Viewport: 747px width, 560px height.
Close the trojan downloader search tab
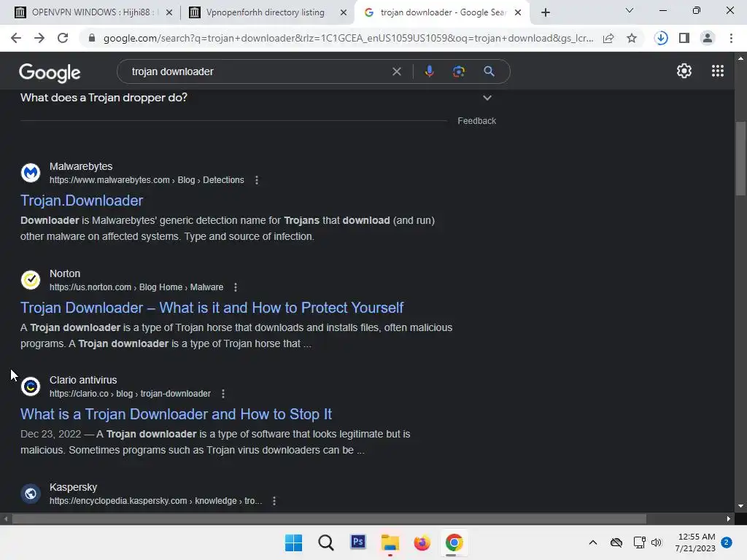click(518, 12)
